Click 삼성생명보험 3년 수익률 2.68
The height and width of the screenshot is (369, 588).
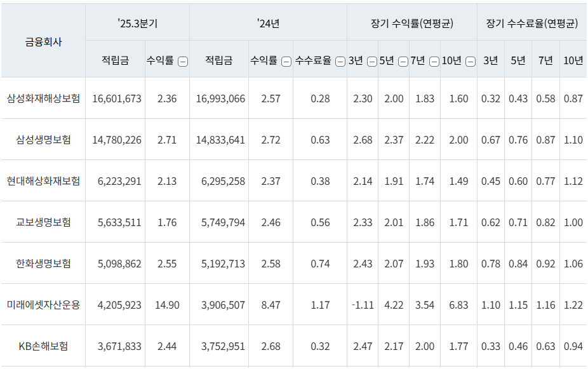coord(363,140)
